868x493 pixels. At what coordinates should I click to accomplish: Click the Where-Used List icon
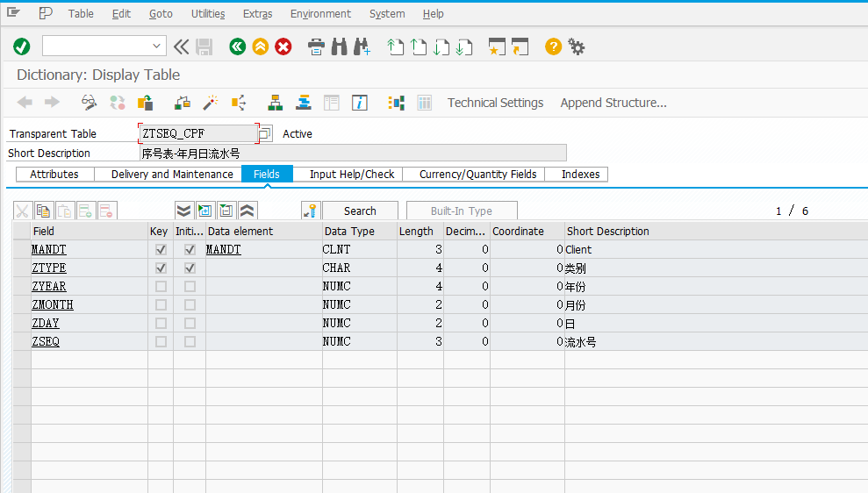point(239,103)
